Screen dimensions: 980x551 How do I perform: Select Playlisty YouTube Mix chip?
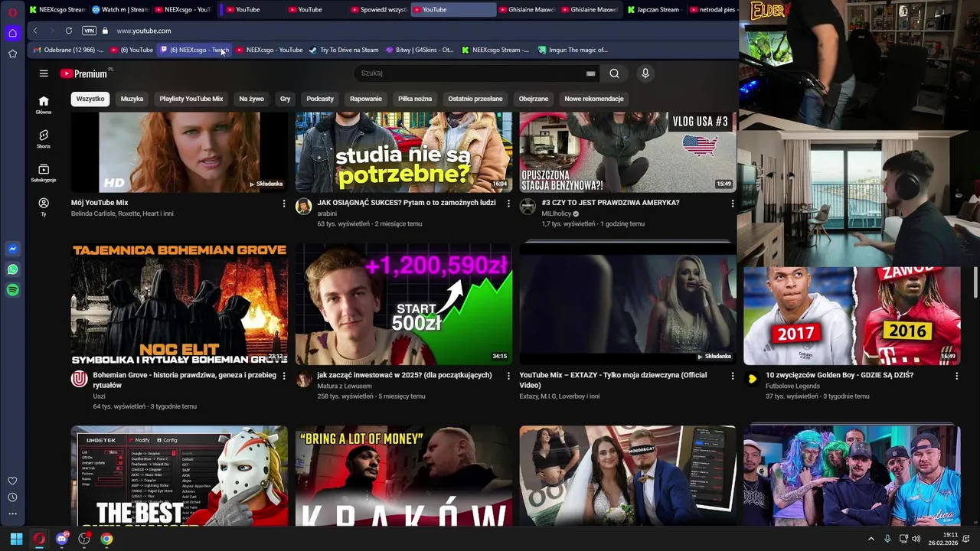coord(191,99)
